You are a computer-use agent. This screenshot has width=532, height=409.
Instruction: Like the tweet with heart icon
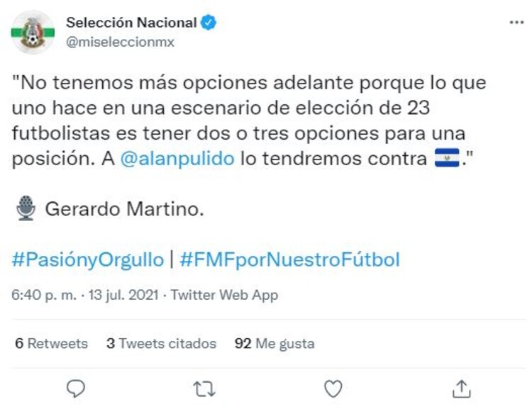[332, 388]
